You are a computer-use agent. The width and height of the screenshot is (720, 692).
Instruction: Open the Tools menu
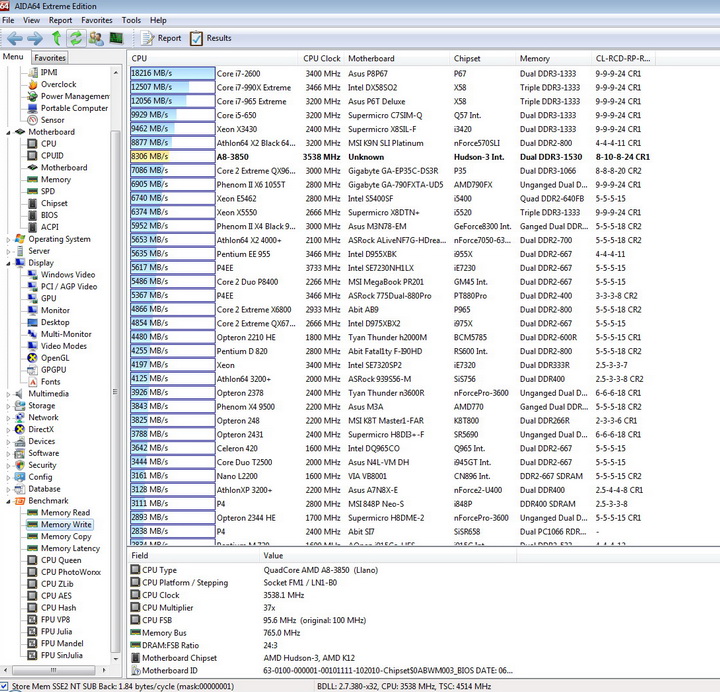[x=131, y=20]
